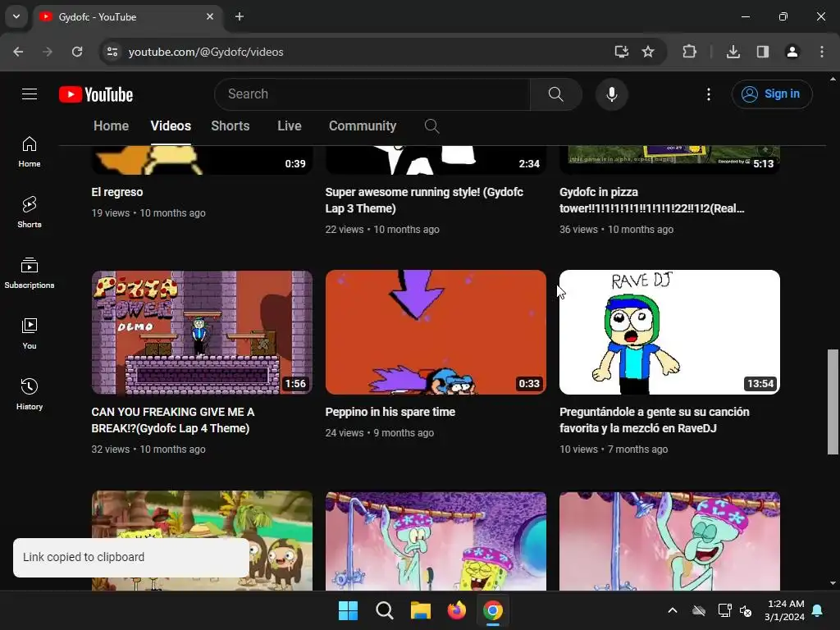Screen dimensions: 840x630
Task: Click the SpongeBob and Squidward shower thumbnail
Action: [436, 541]
